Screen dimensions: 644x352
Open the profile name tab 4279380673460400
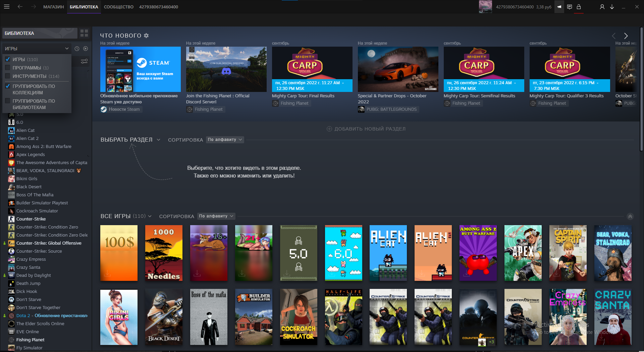pos(159,7)
